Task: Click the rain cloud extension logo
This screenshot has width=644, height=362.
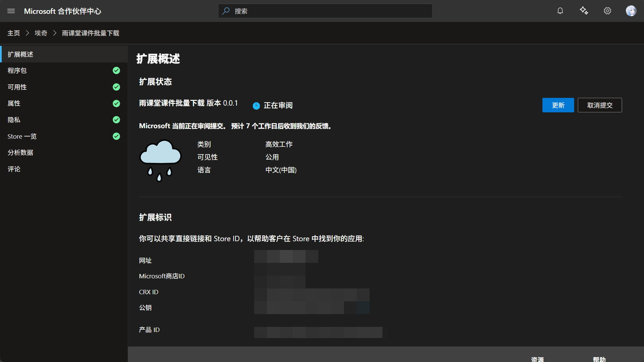Action: [x=160, y=161]
